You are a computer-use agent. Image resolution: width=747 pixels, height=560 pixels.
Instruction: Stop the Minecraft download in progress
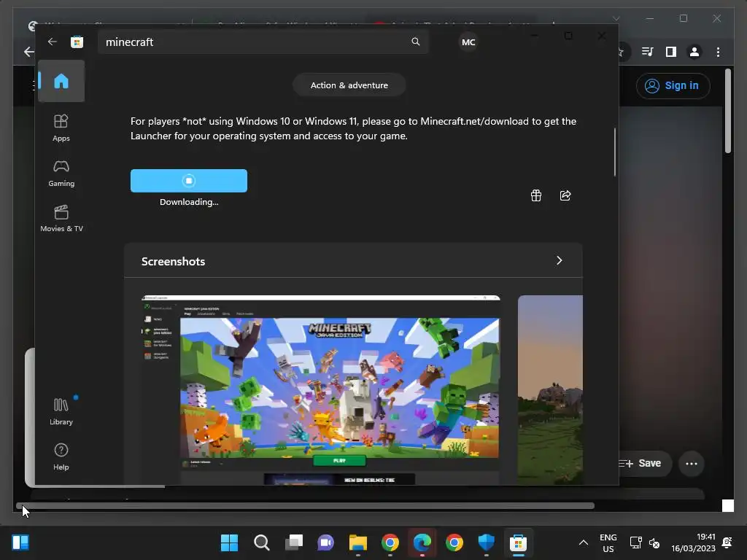pos(189,181)
